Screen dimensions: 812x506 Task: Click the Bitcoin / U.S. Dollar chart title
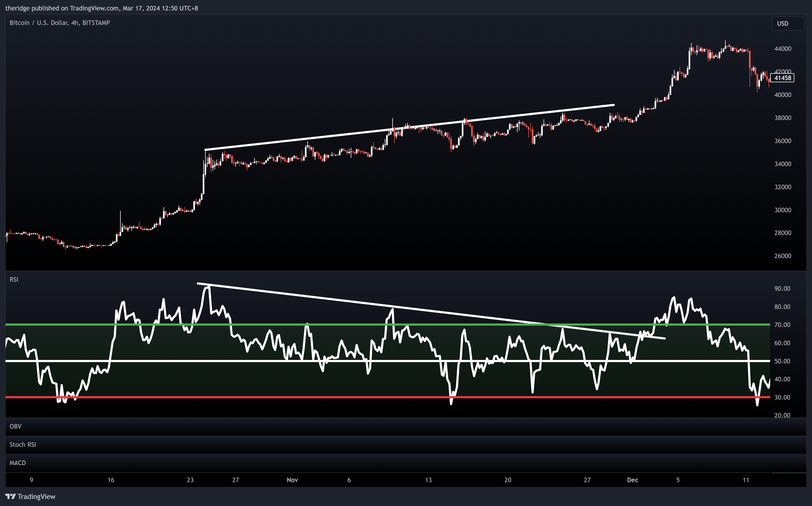click(x=60, y=23)
